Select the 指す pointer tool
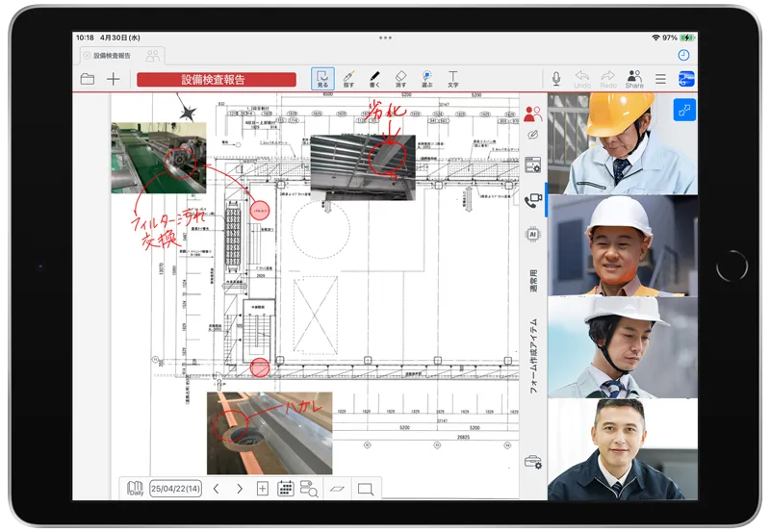770x532 pixels. [348, 78]
